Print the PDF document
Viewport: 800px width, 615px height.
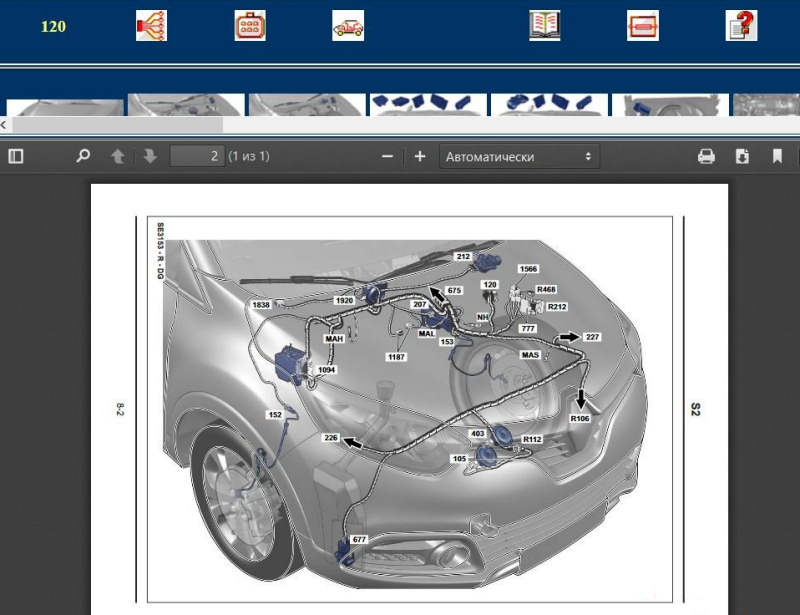(x=706, y=156)
